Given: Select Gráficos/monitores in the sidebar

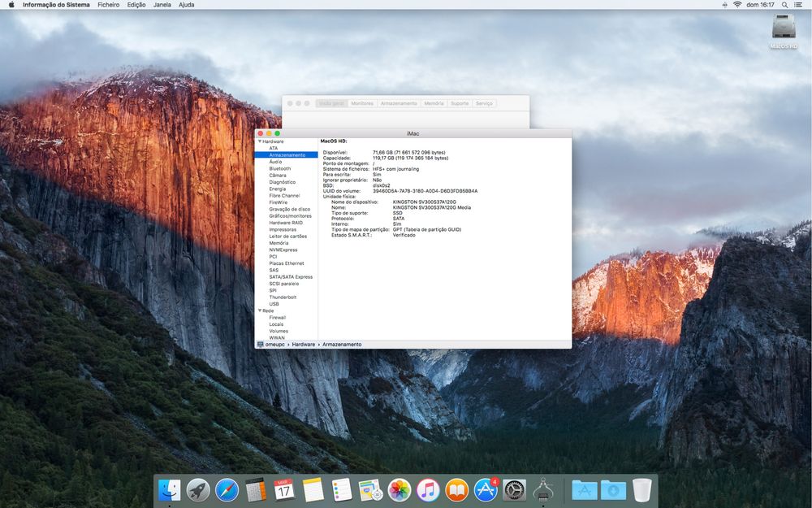Looking at the screenshot, I should click(x=290, y=215).
